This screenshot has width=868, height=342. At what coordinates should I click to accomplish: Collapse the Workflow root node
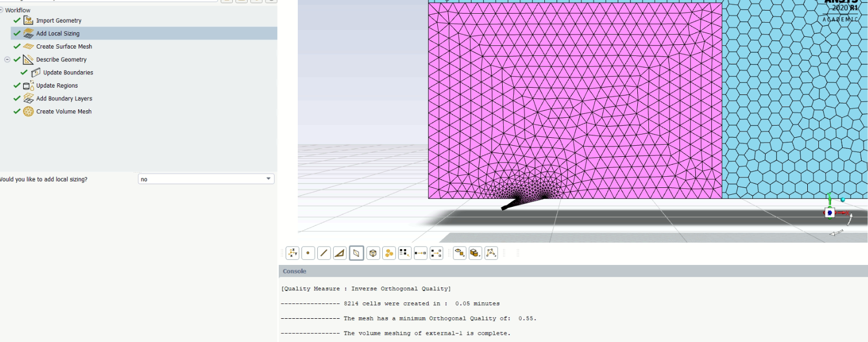[x=2, y=10]
